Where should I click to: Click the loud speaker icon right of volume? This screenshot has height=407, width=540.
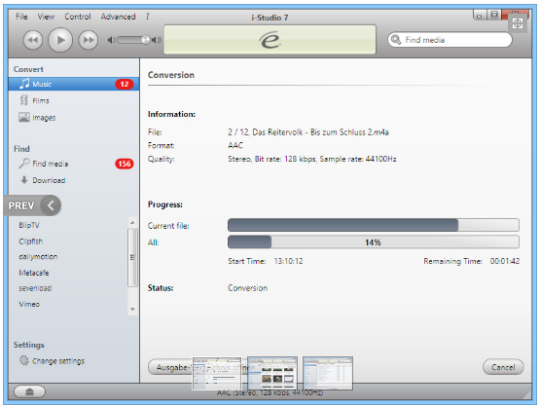tap(157, 40)
